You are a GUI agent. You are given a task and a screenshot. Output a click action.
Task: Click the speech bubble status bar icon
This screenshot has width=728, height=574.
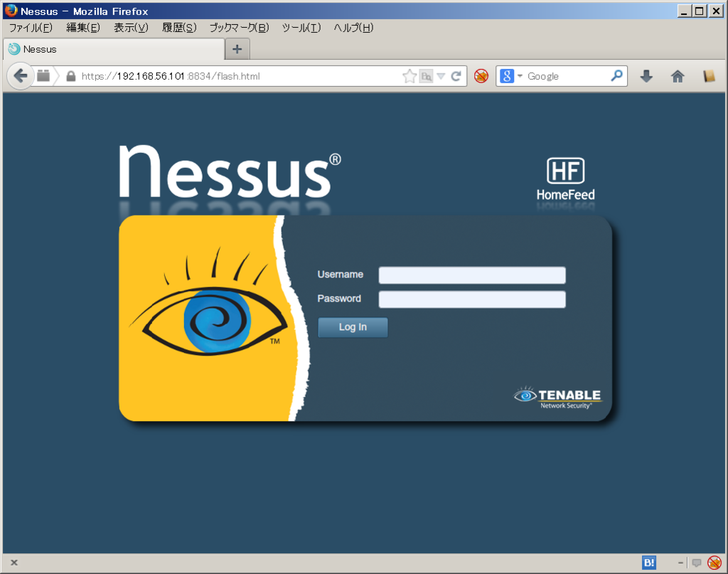(697, 563)
